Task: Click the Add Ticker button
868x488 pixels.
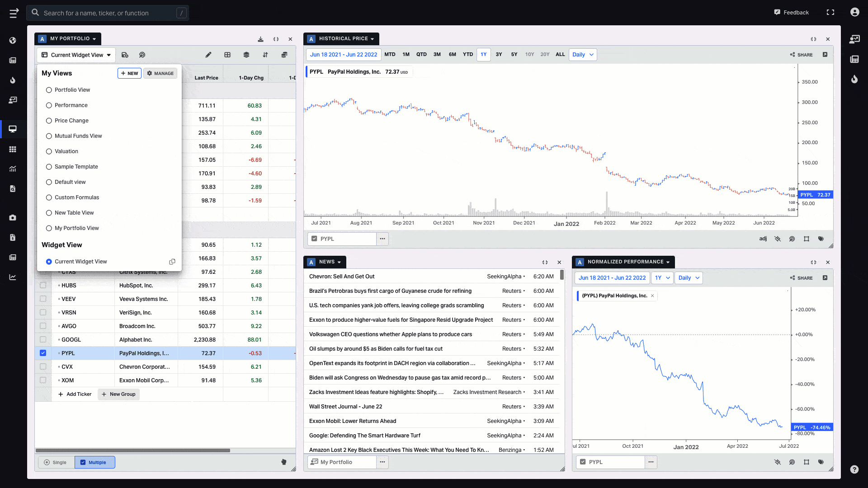Action: [75, 394]
